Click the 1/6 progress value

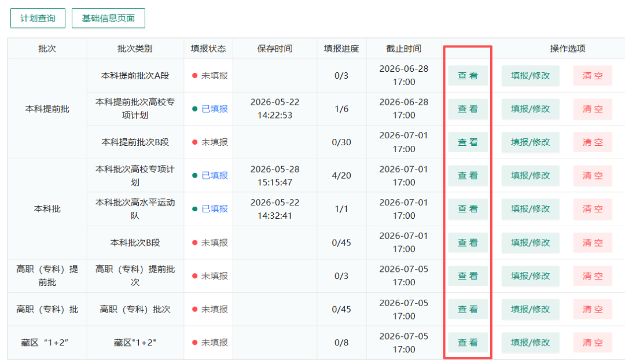pyautogui.click(x=341, y=109)
